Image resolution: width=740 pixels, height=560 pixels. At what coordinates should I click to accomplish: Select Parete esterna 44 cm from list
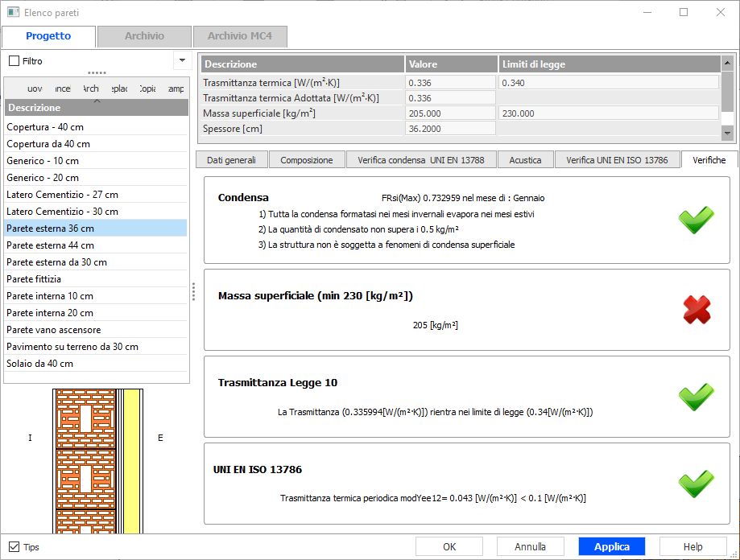(x=50, y=245)
